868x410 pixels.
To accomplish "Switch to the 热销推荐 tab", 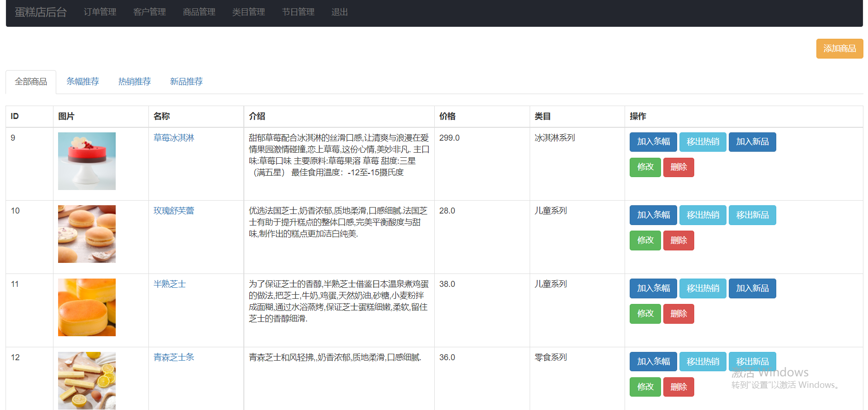I will click(135, 82).
